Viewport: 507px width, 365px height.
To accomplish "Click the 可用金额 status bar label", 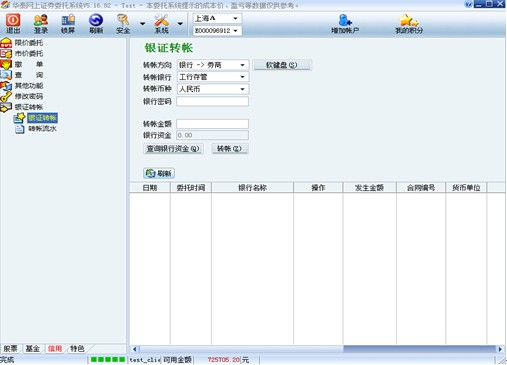I will [x=177, y=360].
